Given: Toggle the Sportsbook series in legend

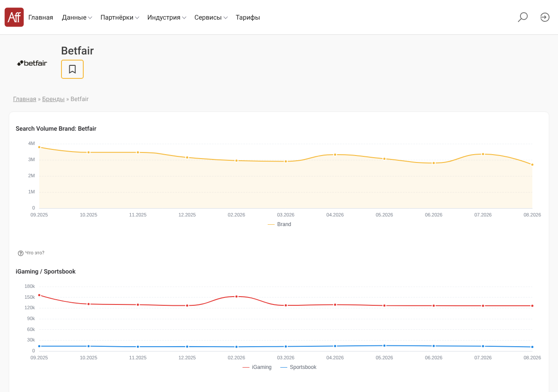Looking at the screenshot, I should point(298,367).
